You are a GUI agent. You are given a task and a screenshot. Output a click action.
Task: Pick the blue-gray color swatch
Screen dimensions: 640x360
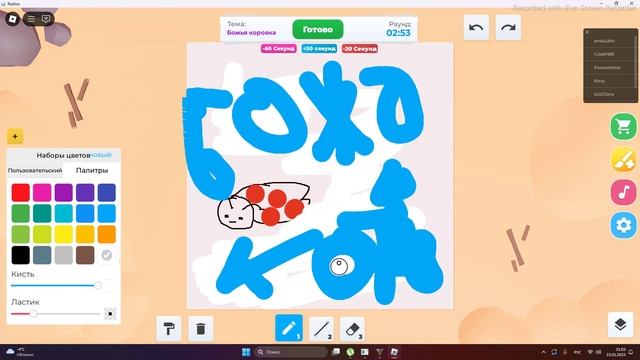42,255
